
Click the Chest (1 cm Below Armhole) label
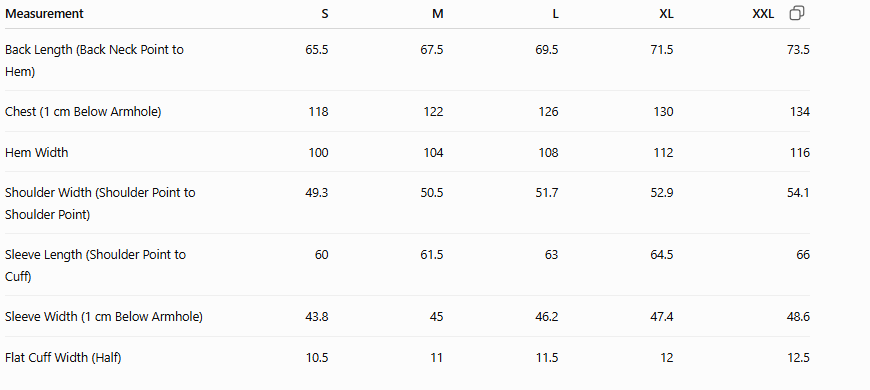pyautogui.click(x=83, y=112)
